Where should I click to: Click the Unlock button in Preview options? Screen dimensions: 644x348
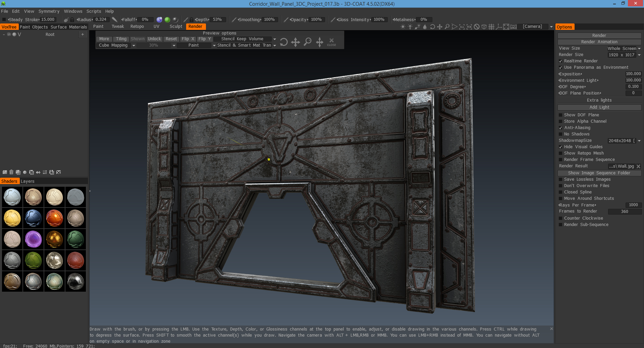(154, 39)
